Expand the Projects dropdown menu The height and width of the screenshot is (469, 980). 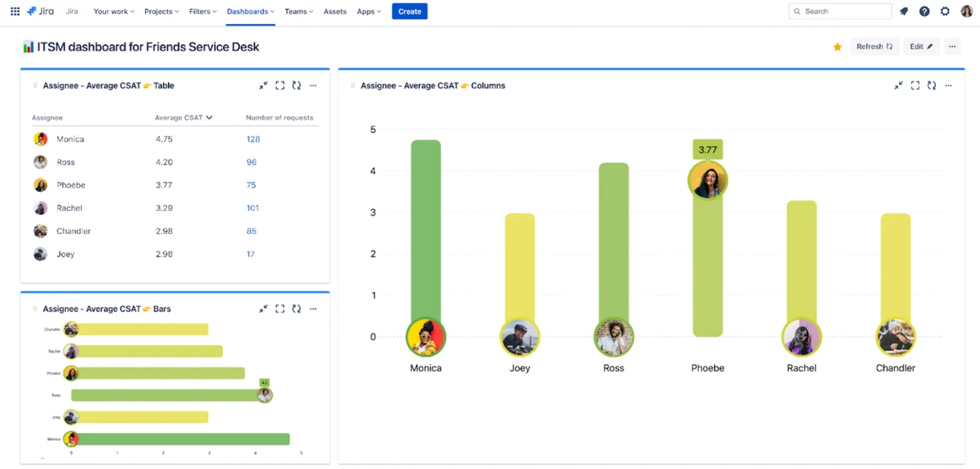[161, 11]
